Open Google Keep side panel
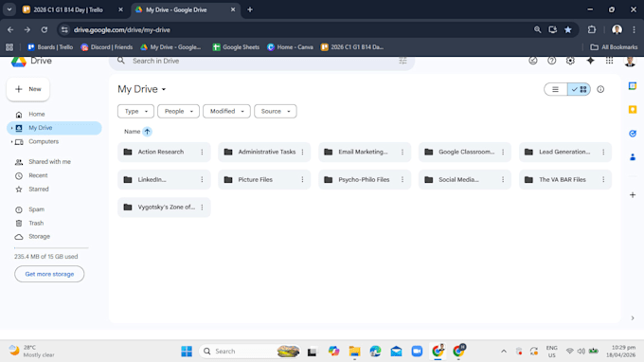This screenshot has width=644, height=362. [x=633, y=110]
